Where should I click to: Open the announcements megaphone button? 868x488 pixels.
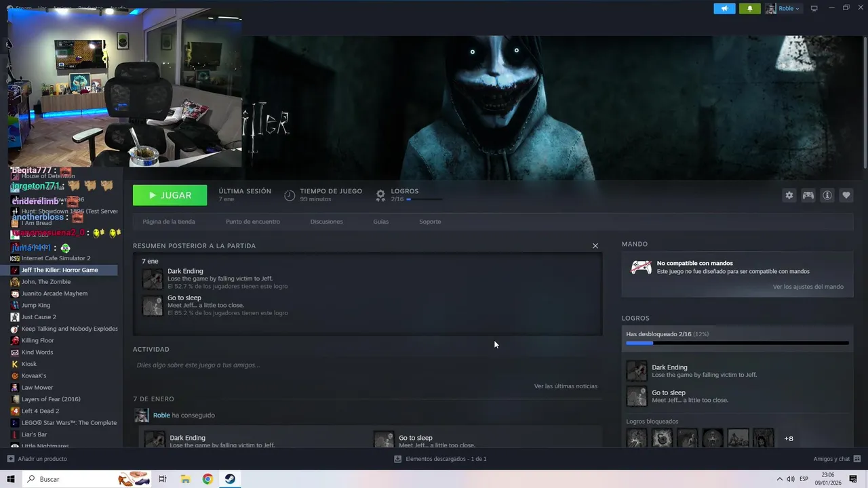pyautogui.click(x=724, y=8)
